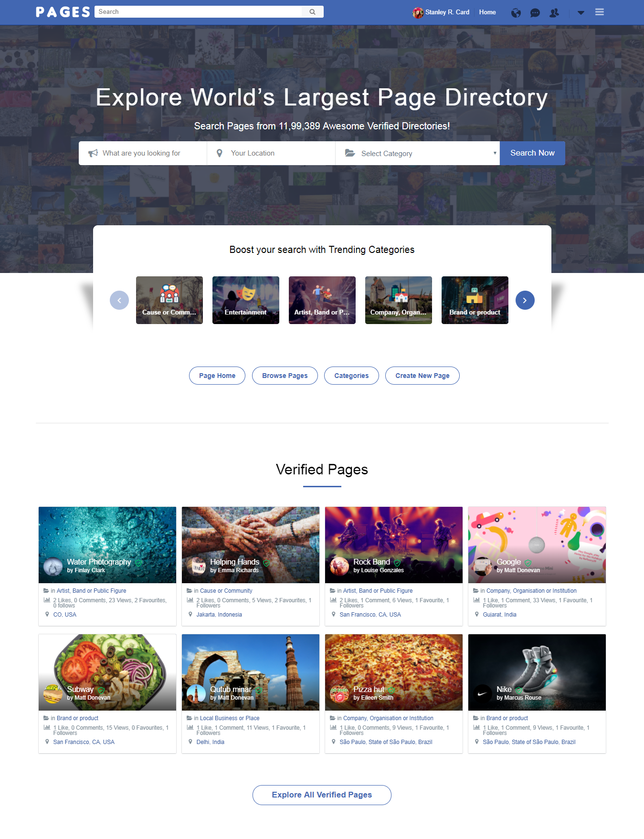Click the Your Location input field
This screenshot has width=644, height=839.
click(271, 153)
